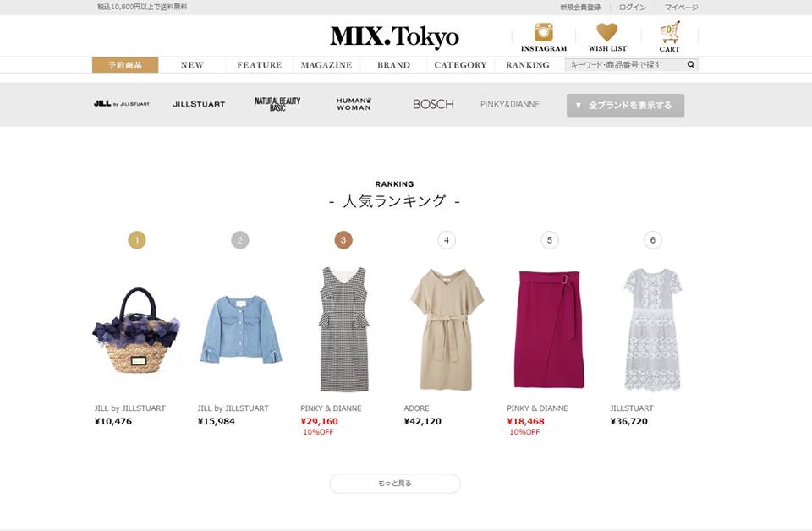Select the BOSCH brand logo

433,104
